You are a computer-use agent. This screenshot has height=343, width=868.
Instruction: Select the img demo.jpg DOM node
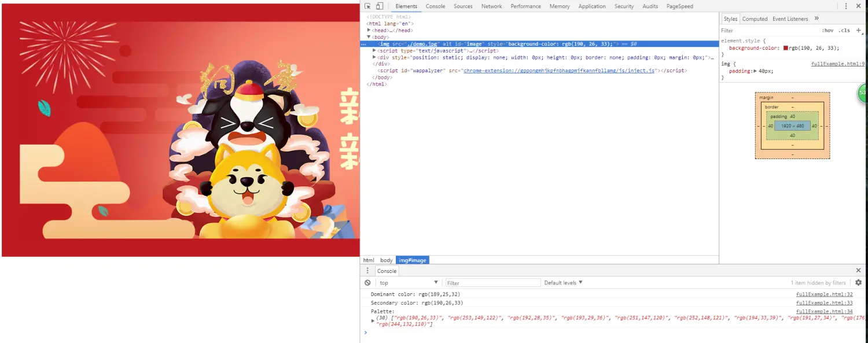pyautogui.click(x=539, y=44)
